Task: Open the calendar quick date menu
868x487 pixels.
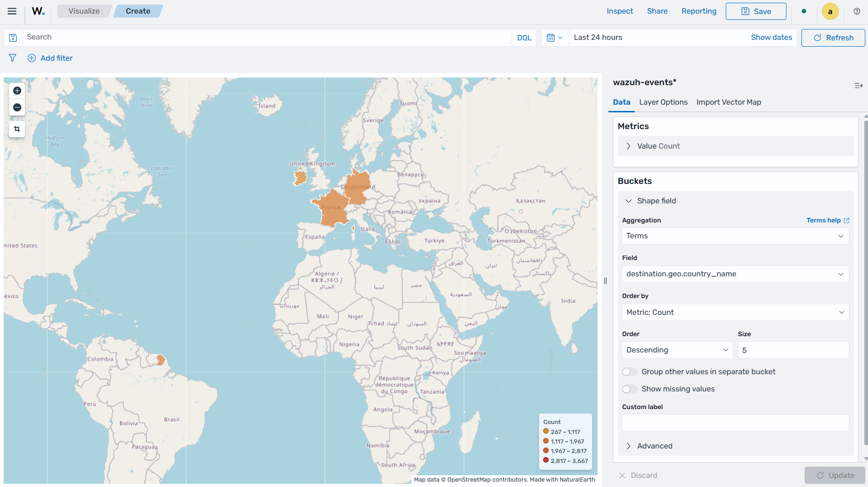Action: tap(555, 38)
